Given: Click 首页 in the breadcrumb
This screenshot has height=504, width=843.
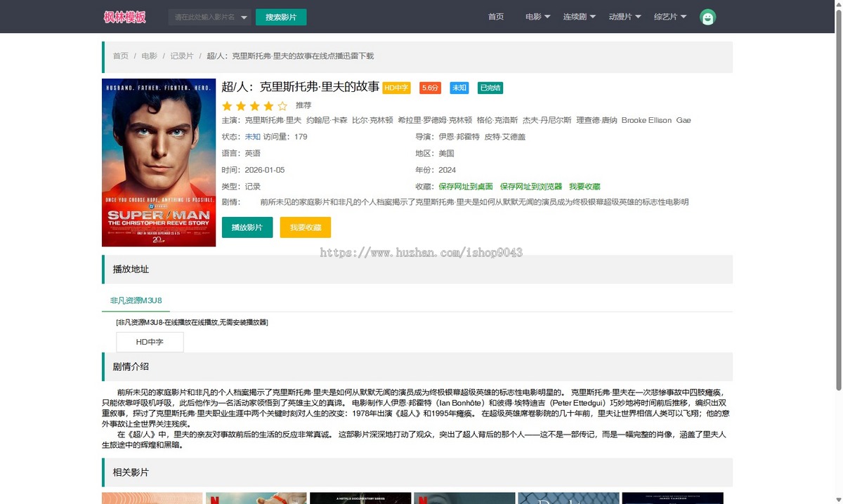Looking at the screenshot, I should [121, 56].
